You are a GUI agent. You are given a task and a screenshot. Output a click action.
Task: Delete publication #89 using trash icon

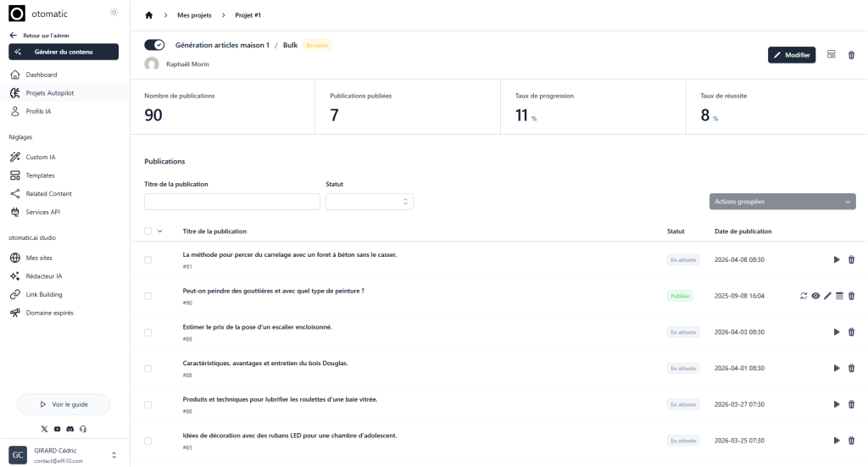tap(851, 332)
